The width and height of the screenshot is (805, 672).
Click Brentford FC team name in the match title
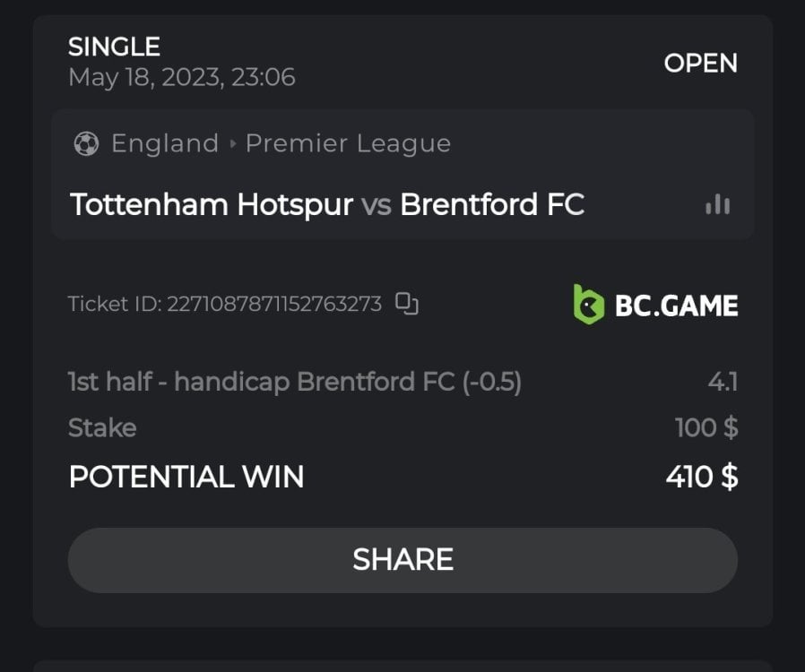492,205
